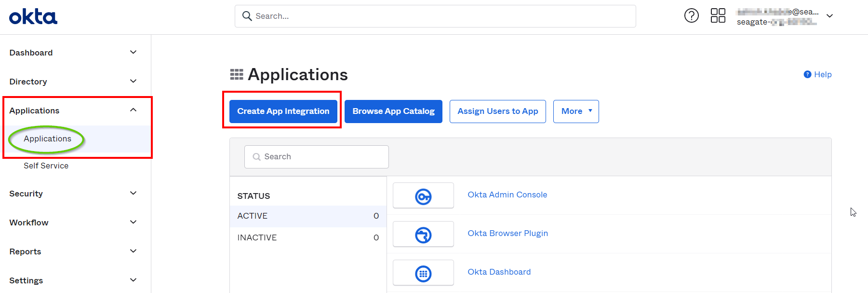Screen dimensions: 868x293
Task: Open the apps grid icon in header
Action: pos(718,16)
